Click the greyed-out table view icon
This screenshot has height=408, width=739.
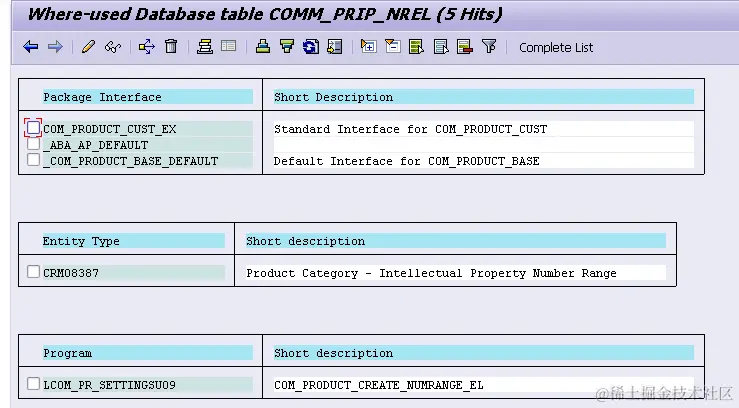pos(229,46)
